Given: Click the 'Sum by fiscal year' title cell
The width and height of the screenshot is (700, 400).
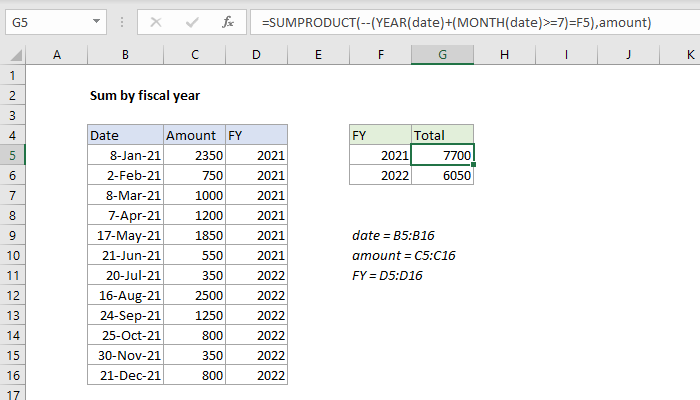Looking at the screenshot, I should (145, 96).
